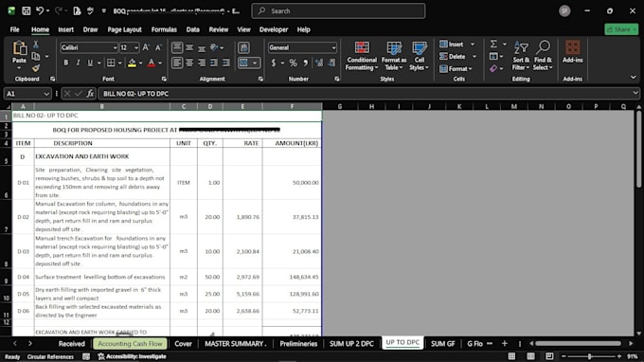Apply Comma Style format
This screenshot has width=644, height=362.
[x=306, y=63]
